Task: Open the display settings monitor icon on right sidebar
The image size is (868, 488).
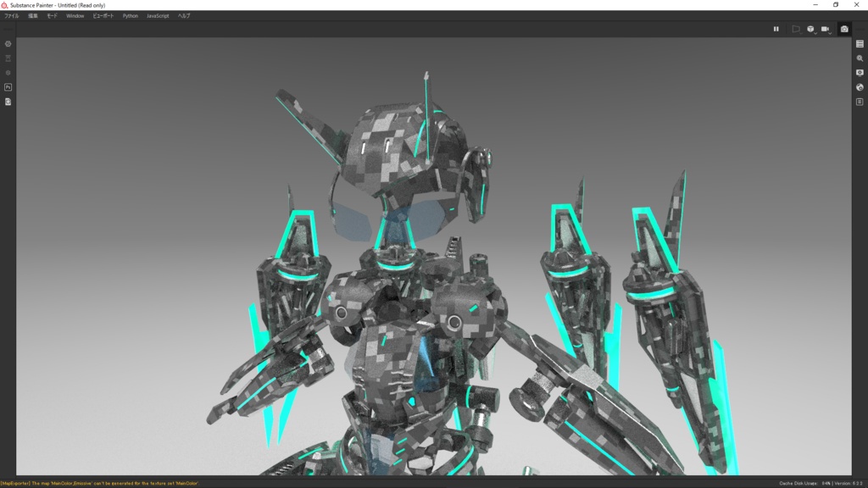Action: [860, 72]
